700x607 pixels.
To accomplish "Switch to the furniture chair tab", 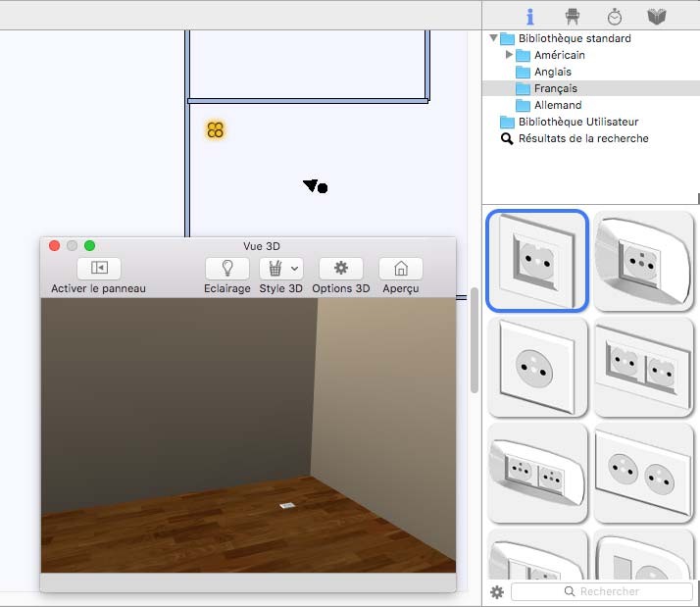I will pyautogui.click(x=573, y=17).
